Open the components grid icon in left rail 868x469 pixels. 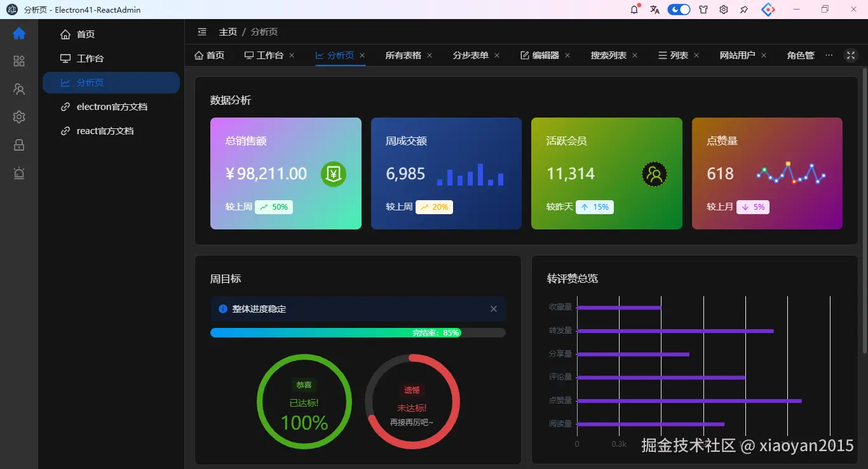click(19, 61)
